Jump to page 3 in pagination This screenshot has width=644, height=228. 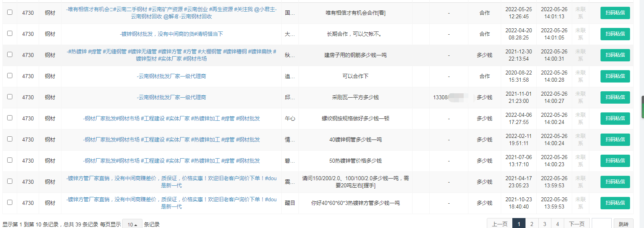pyautogui.click(x=545, y=224)
